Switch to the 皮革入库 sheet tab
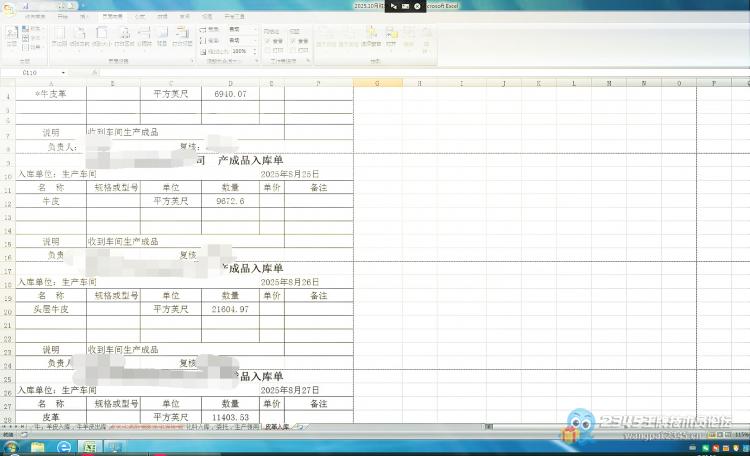This screenshot has width=750, height=456. pos(277,427)
